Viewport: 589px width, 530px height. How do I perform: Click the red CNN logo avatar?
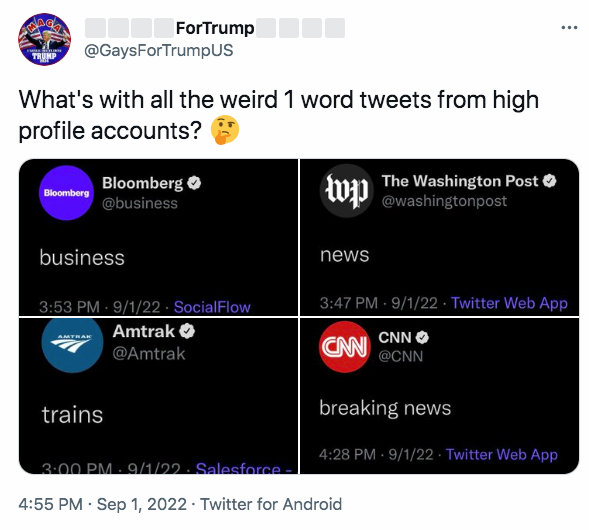pos(345,347)
